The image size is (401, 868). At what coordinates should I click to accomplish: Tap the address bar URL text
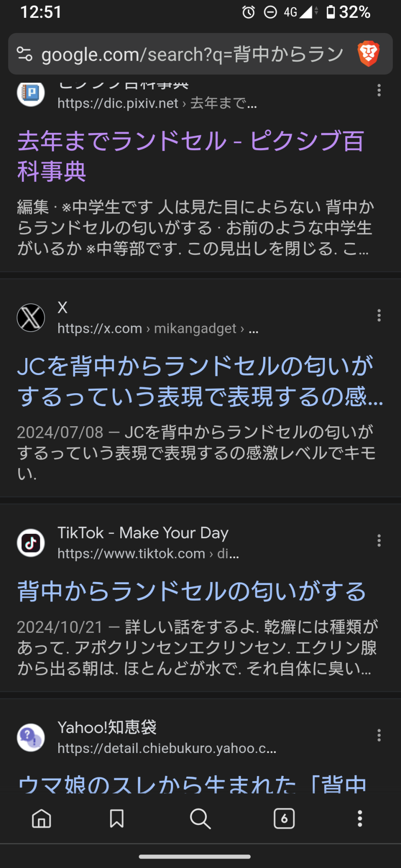(x=192, y=55)
